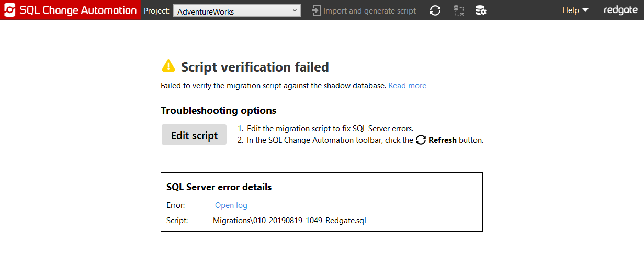This screenshot has height=277, width=644.
Task: Click the Refresh icon in the top toolbar
Action: (435, 10)
